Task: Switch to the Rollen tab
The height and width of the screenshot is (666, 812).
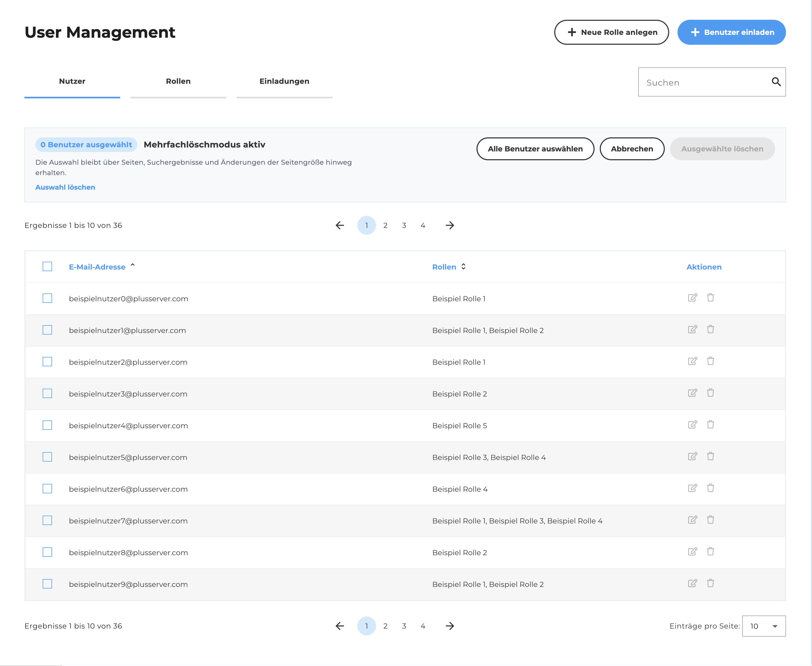Action: point(178,82)
